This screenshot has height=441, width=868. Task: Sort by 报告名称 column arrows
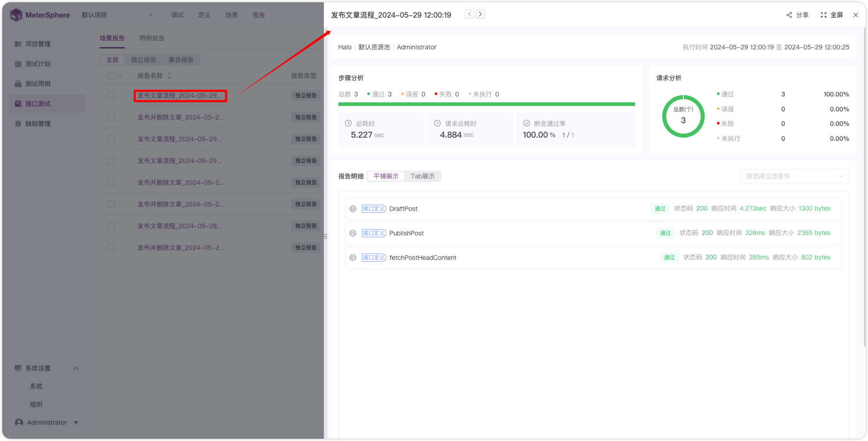[x=170, y=76]
